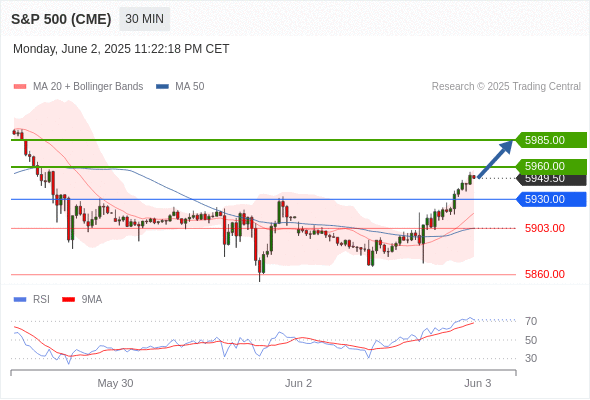590x400 pixels.
Task: Click the May 30 date axis label
Action: point(115,383)
